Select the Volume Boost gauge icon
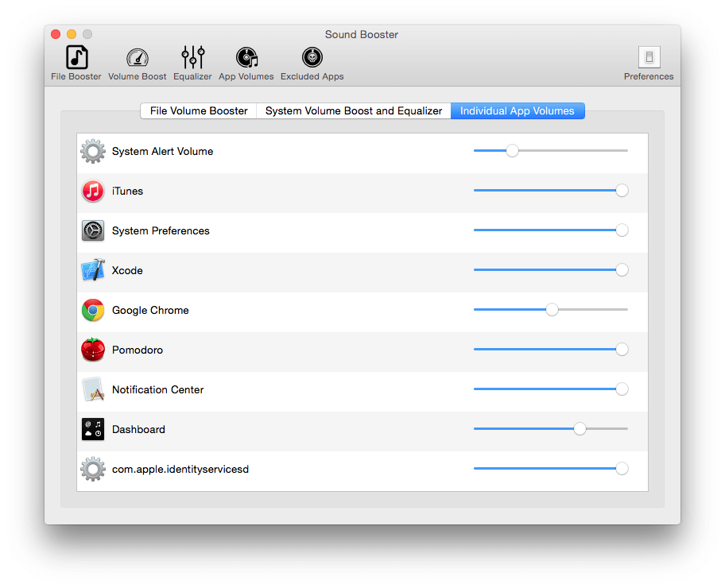 [138, 58]
